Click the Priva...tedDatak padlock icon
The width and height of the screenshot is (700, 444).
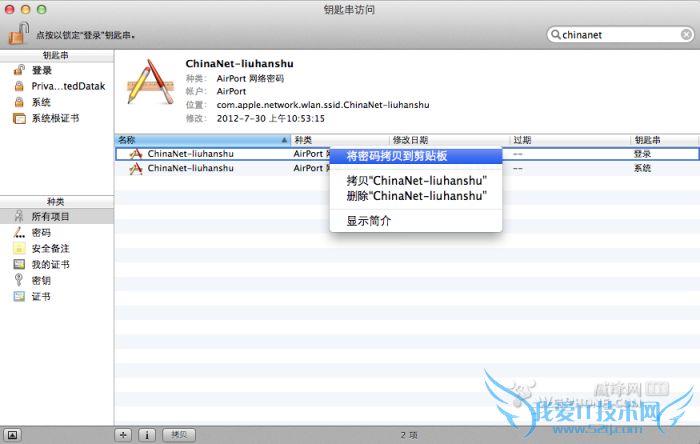19,86
